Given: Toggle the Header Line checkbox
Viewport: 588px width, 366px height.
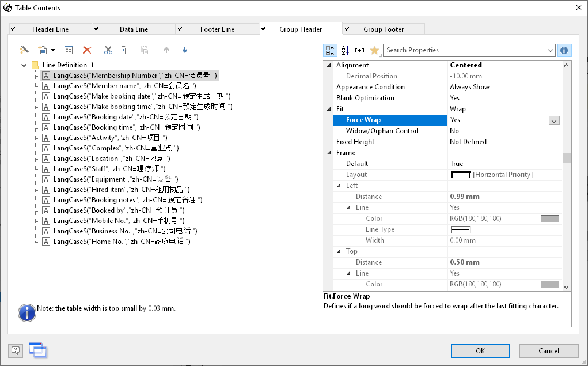Looking at the screenshot, I should pyautogui.click(x=13, y=28).
